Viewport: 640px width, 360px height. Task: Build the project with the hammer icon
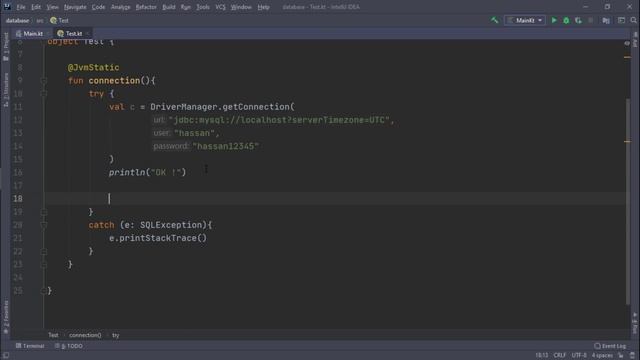(x=494, y=20)
